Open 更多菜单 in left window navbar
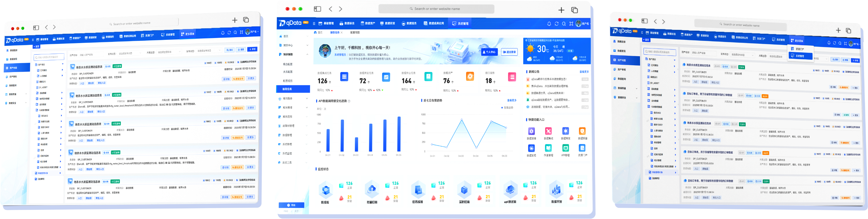868x219 pixels. click(x=188, y=34)
